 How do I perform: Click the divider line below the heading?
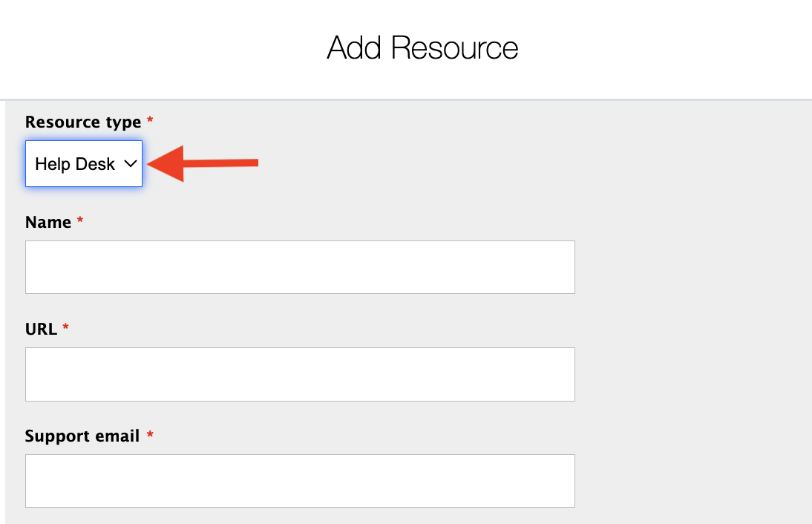406,99
